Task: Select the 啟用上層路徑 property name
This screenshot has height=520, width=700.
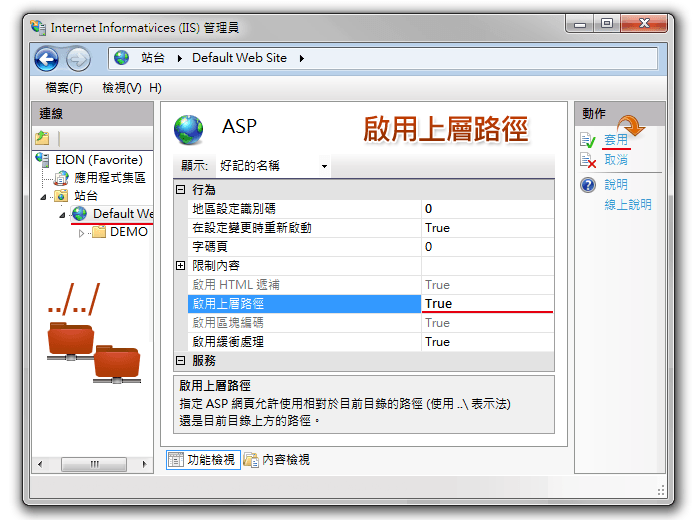Action: coord(304,304)
